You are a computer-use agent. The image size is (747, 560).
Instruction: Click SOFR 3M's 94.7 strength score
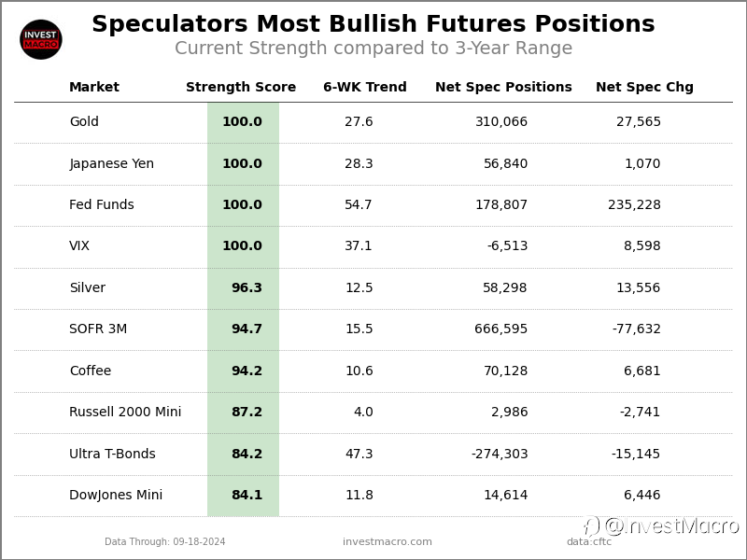[247, 329]
